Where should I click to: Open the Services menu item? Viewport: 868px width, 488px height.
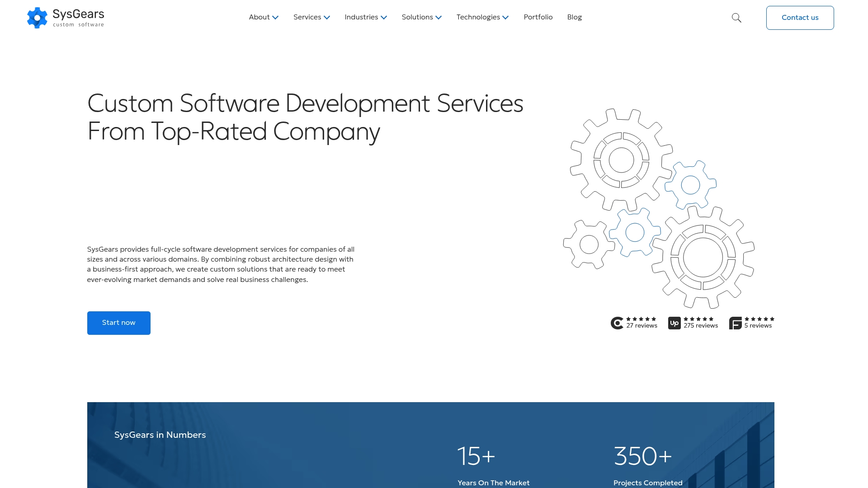[307, 17]
